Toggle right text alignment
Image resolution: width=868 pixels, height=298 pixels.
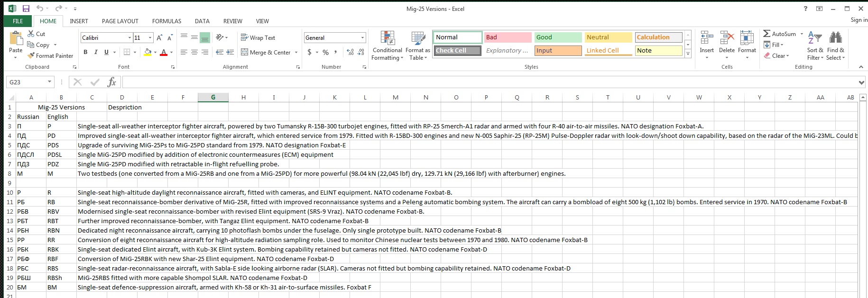(205, 52)
